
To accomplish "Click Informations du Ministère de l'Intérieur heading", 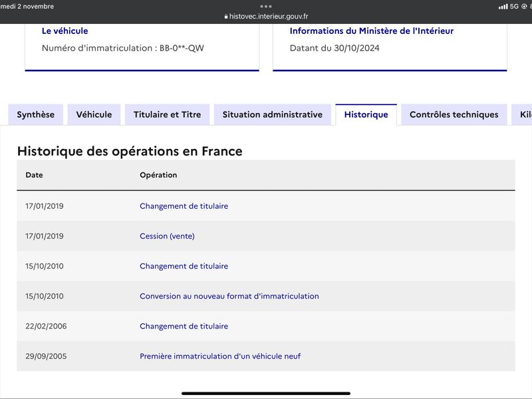I will point(372,31).
